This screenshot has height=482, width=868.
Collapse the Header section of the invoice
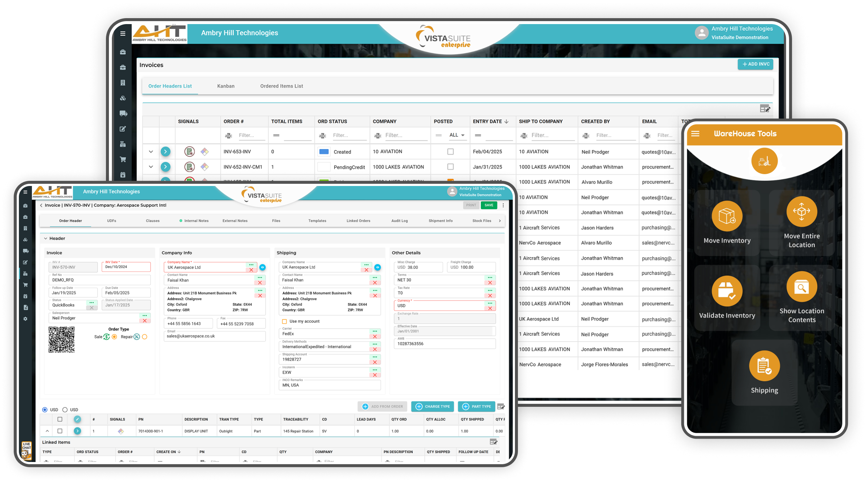(x=46, y=238)
